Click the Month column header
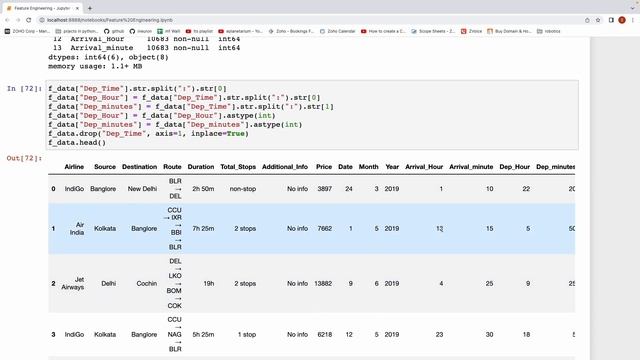This screenshot has height=360, width=640. [369, 167]
